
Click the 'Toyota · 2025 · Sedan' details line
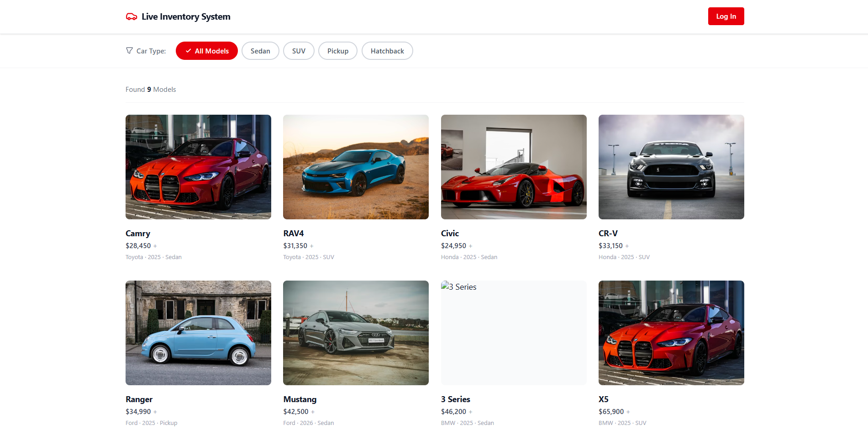point(154,257)
